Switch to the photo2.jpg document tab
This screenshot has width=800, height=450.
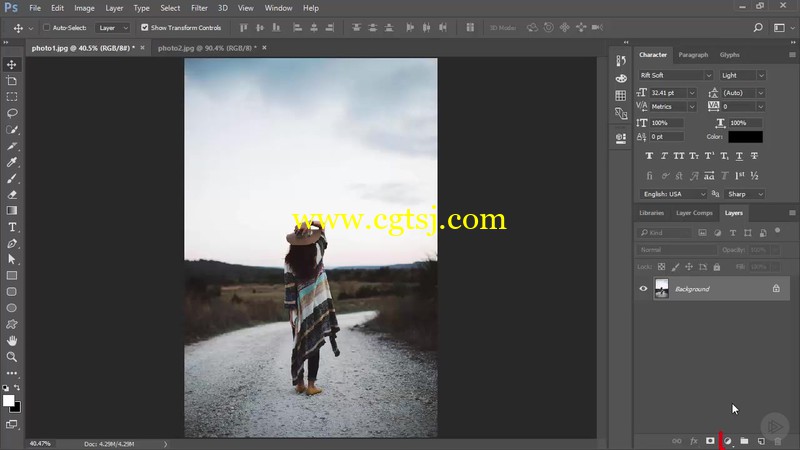coord(207,48)
